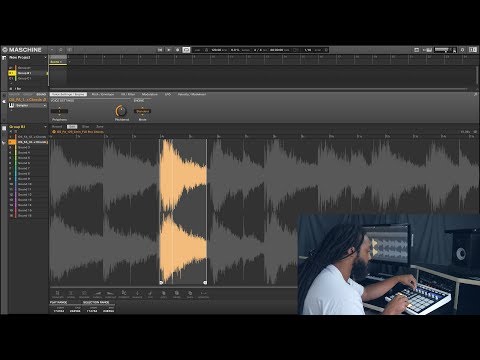Reverse the selected audio region
480x360 pixels.
click(x=84, y=294)
